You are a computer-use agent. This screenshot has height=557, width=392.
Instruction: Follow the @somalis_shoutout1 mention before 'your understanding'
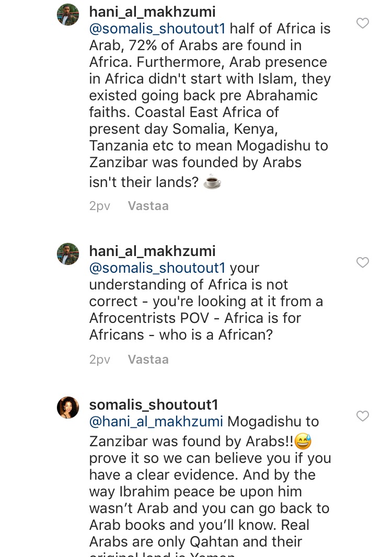[157, 268]
